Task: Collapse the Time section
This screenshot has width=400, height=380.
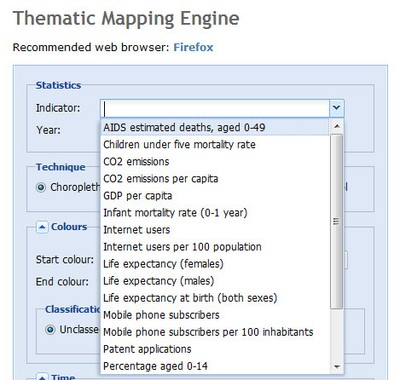Action: [x=42, y=377]
